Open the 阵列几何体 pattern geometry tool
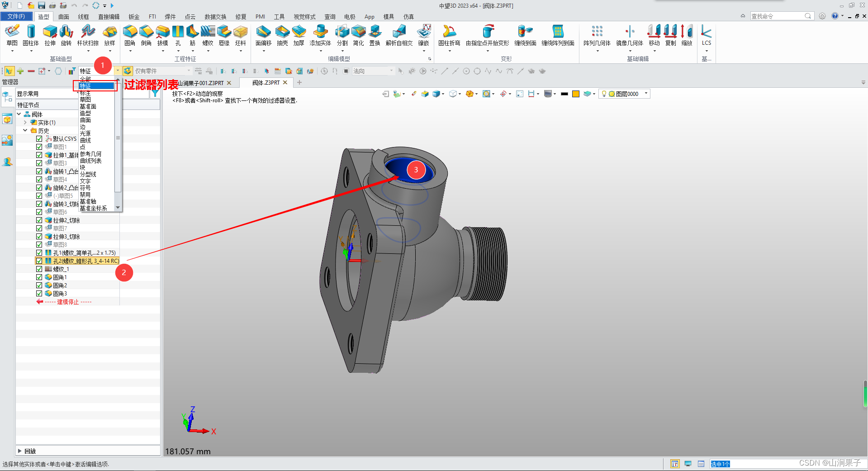The height and width of the screenshot is (471, 868). (x=597, y=35)
